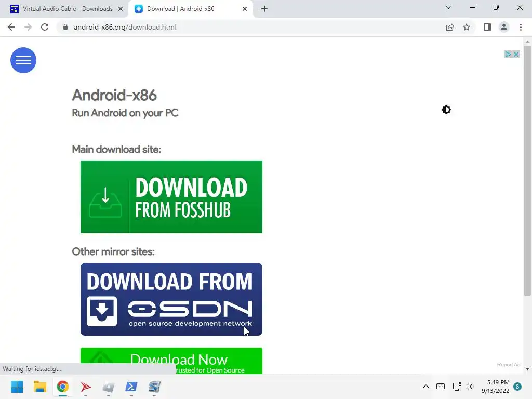This screenshot has height=399, width=532.
Task: Open the tab search dropdown chevron
Action: click(x=448, y=7)
